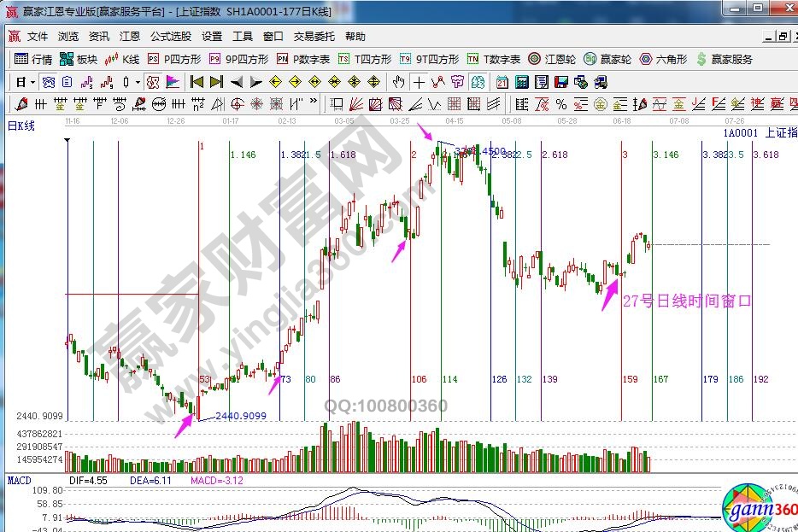Toggle the 权 price adjustment button
This screenshot has height=532, width=798.
pyautogui.click(x=152, y=83)
